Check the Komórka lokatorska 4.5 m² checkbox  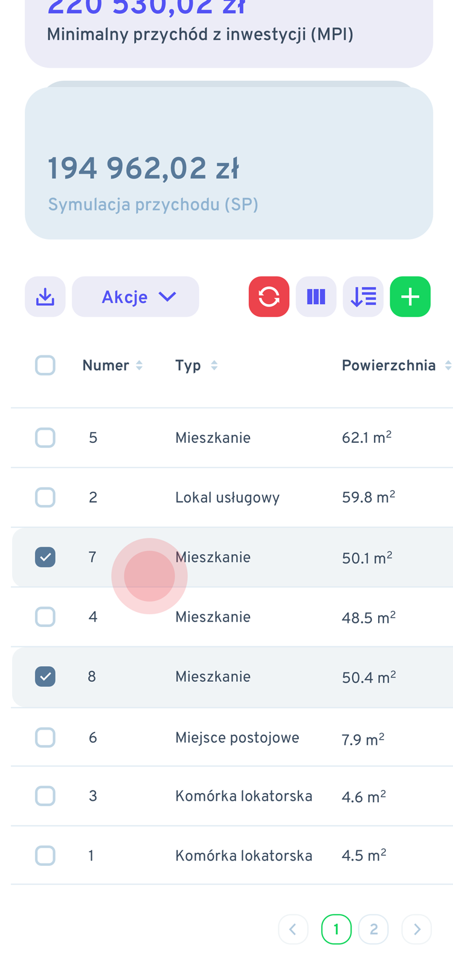click(x=45, y=856)
